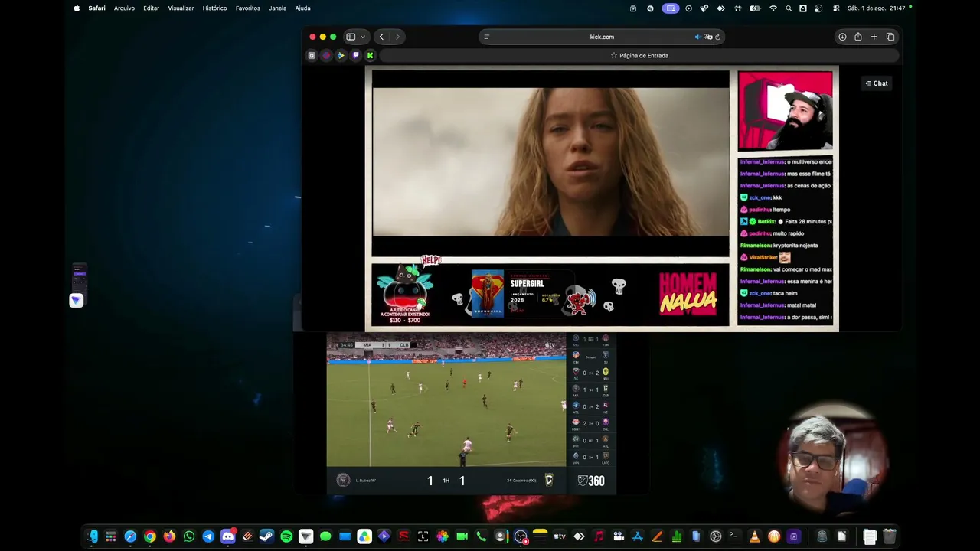The image size is (980, 551).
Task: Open Steam from the Dock
Action: click(x=266, y=536)
